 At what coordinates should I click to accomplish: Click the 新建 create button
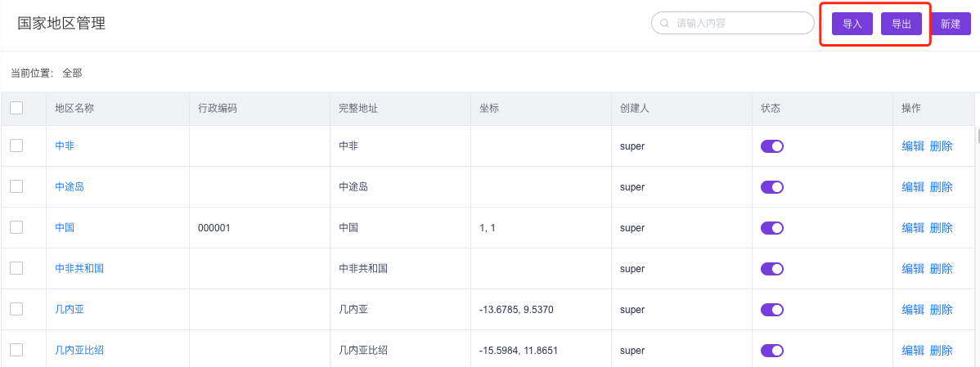coord(950,24)
